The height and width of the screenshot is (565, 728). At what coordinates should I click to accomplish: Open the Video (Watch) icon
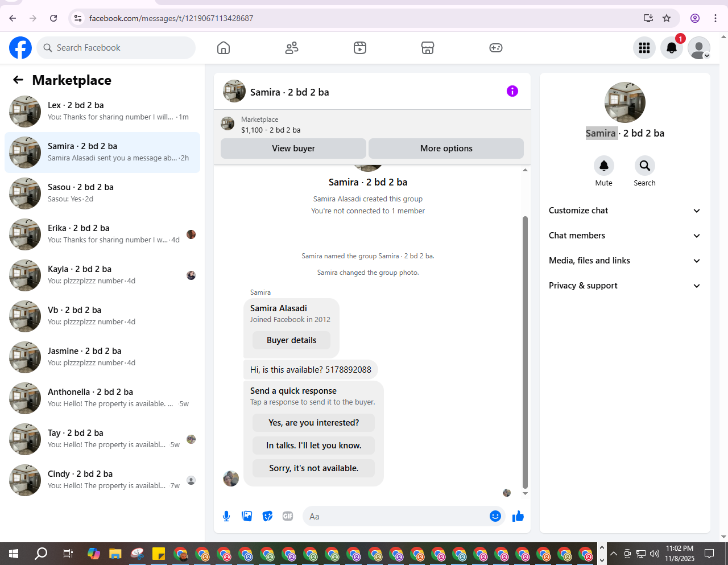pos(360,48)
